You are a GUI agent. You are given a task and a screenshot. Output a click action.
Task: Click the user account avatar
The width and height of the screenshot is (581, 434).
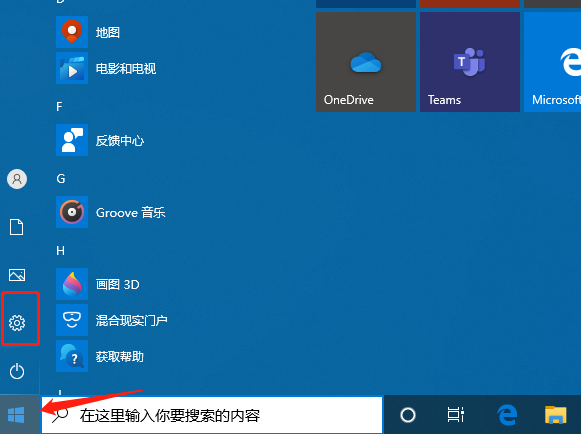point(17,179)
